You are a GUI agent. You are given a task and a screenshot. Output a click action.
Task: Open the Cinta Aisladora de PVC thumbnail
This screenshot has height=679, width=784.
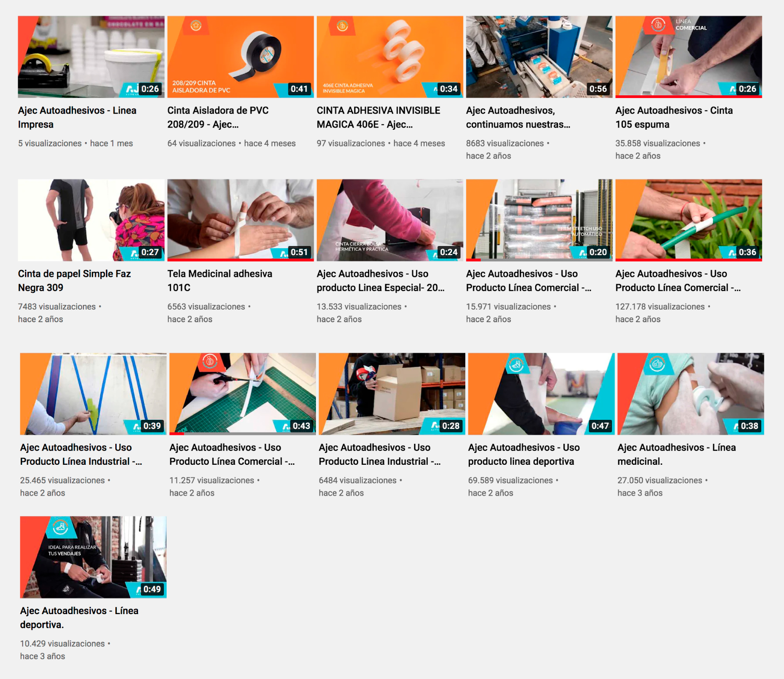(x=241, y=57)
